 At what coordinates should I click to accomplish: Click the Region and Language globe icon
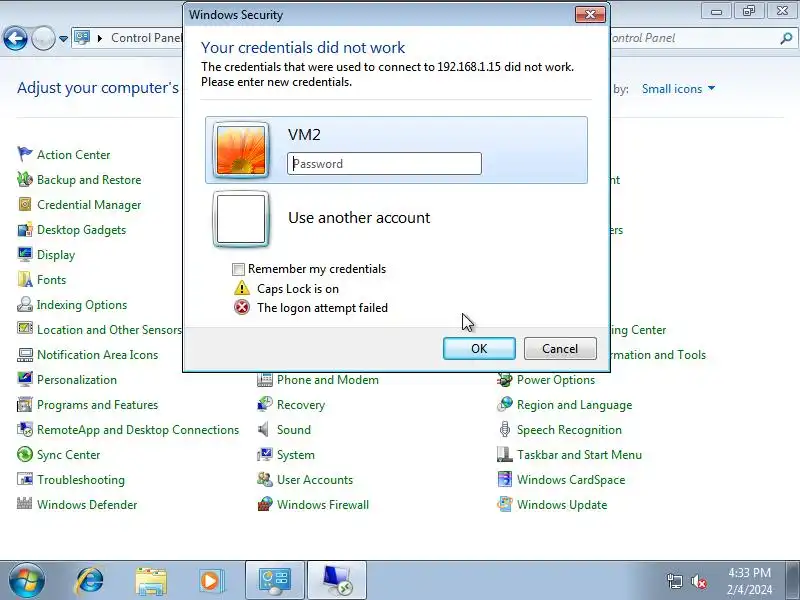point(504,404)
